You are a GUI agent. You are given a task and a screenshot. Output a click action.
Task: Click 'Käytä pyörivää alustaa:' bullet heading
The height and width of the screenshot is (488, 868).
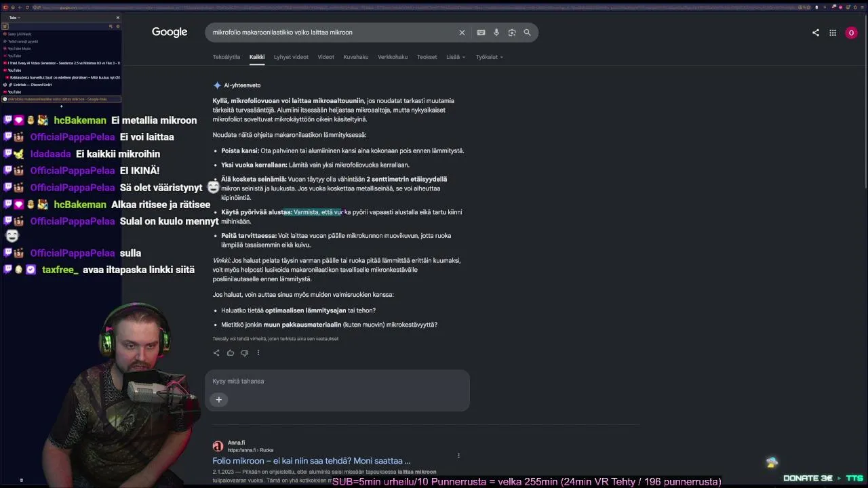[256, 212]
